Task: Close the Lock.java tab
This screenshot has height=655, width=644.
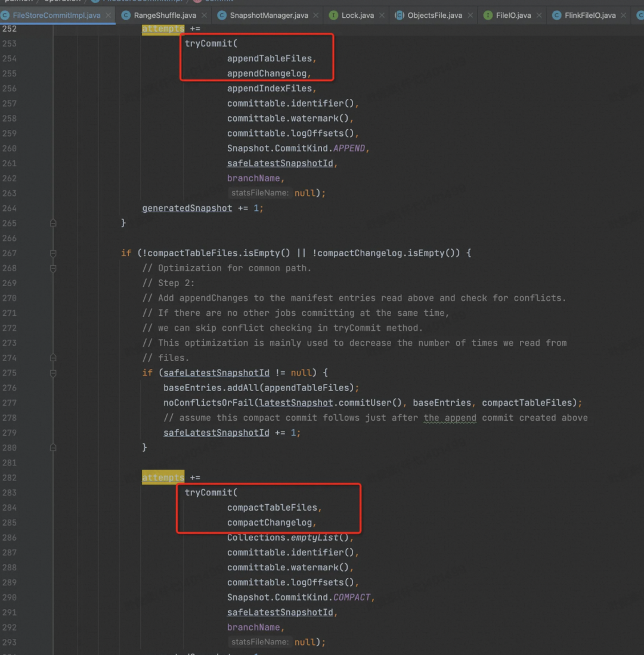Action: point(382,15)
